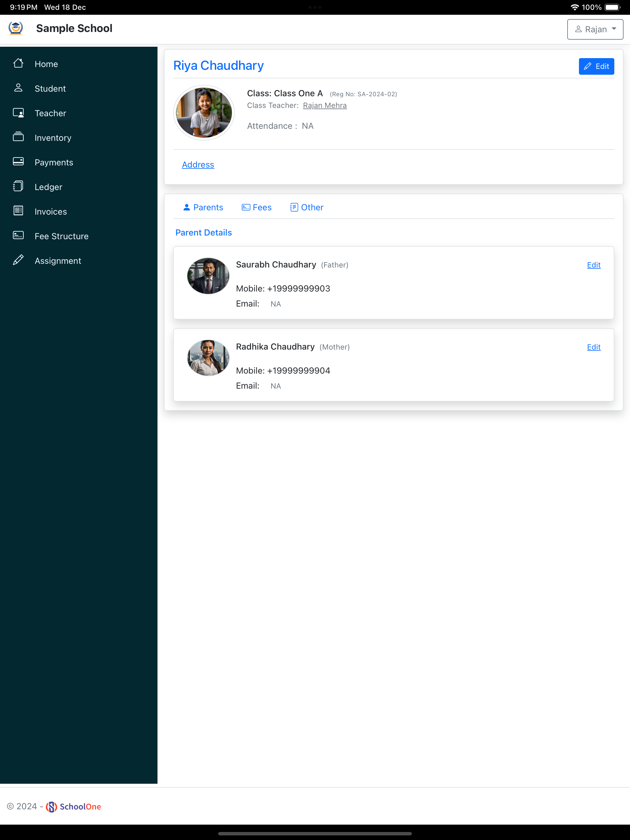This screenshot has height=840, width=630.
Task: Click the Teacher board icon in sidebar
Action: click(18, 113)
